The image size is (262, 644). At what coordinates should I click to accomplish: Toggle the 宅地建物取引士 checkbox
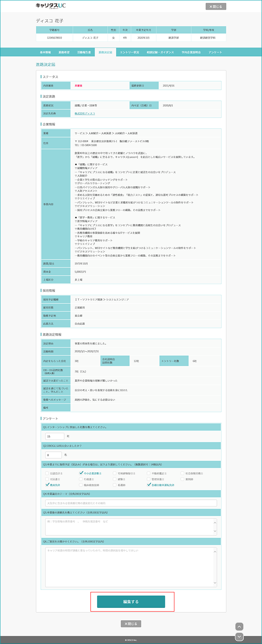click(x=114, y=473)
